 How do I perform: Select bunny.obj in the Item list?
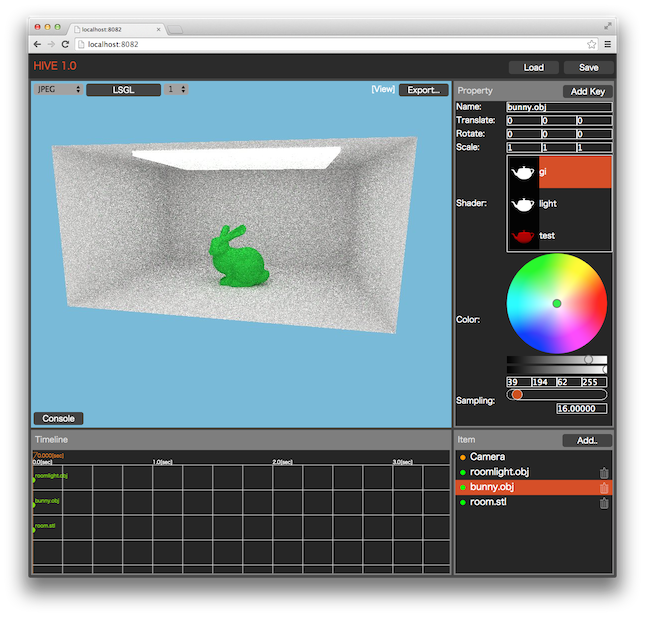(x=534, y=487)
